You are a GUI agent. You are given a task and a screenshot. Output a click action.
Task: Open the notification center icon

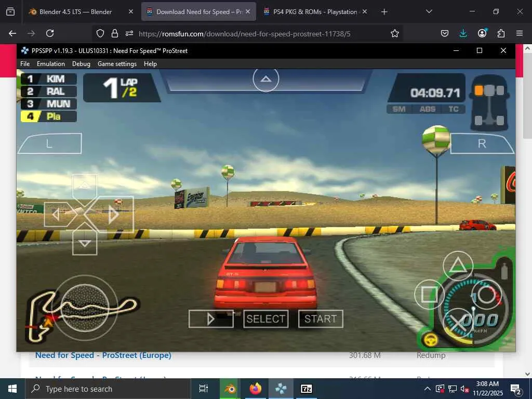[x=516, y=389]
